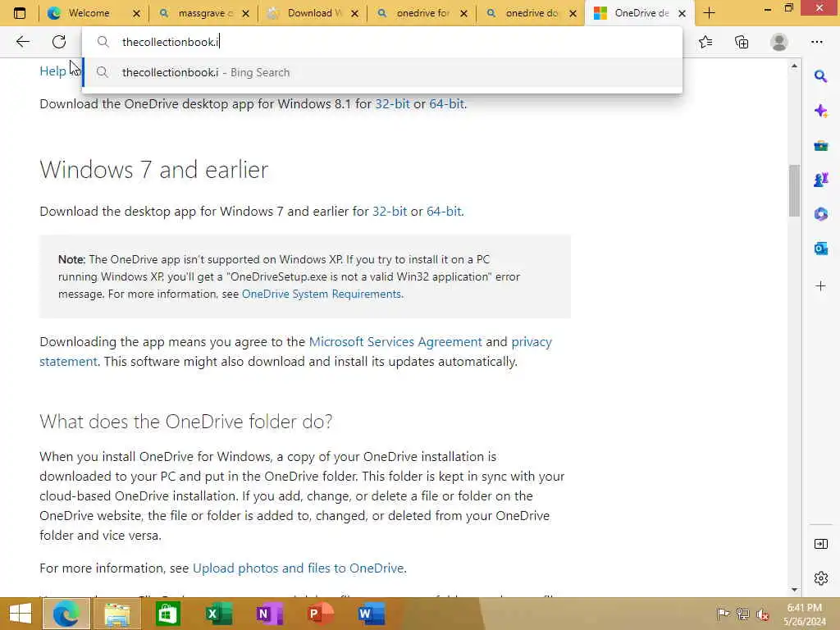840x630 pixels.
Task: Launch Excel from the taskbar
Action: coord(218,614)
